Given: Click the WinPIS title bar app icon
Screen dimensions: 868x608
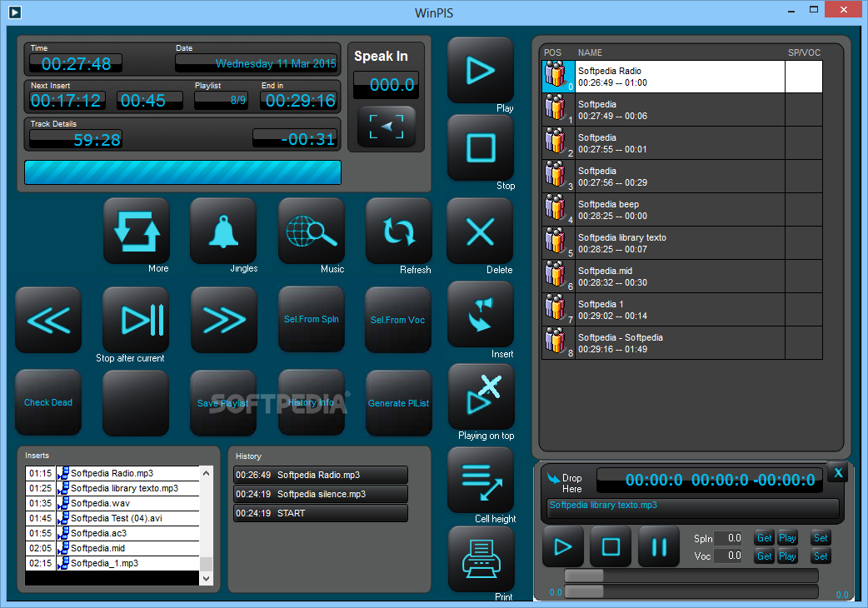Looking at the screenshot, I should [x=15, y=12].
